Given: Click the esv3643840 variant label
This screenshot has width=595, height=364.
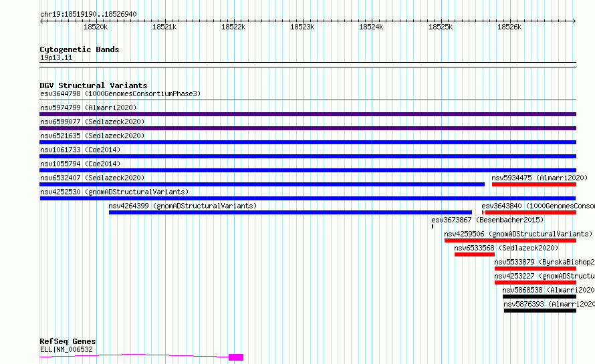Looking at the screenshot, I should tap(538, 206).
